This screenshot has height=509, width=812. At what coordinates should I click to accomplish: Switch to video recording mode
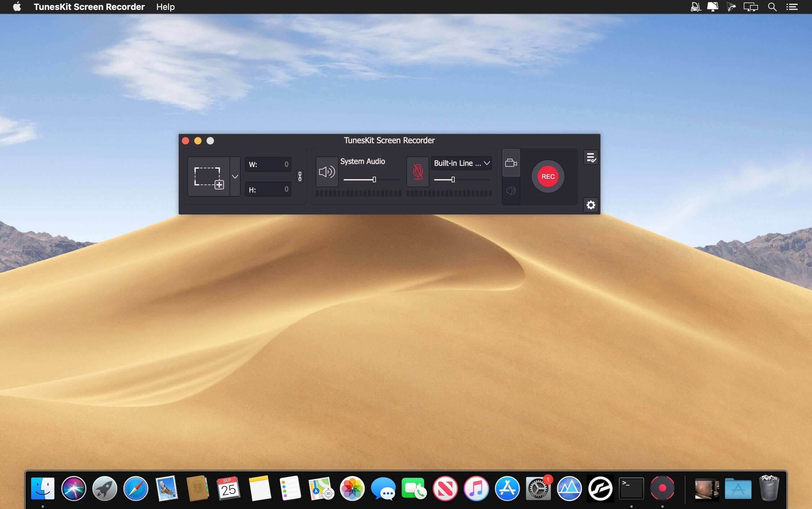(x=511, y=163)
